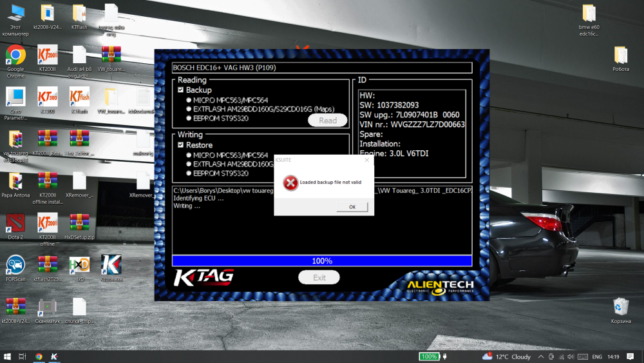644x363 pixels.
Task: Open the KT200II shortcut icon
Action: pos(47,59)
